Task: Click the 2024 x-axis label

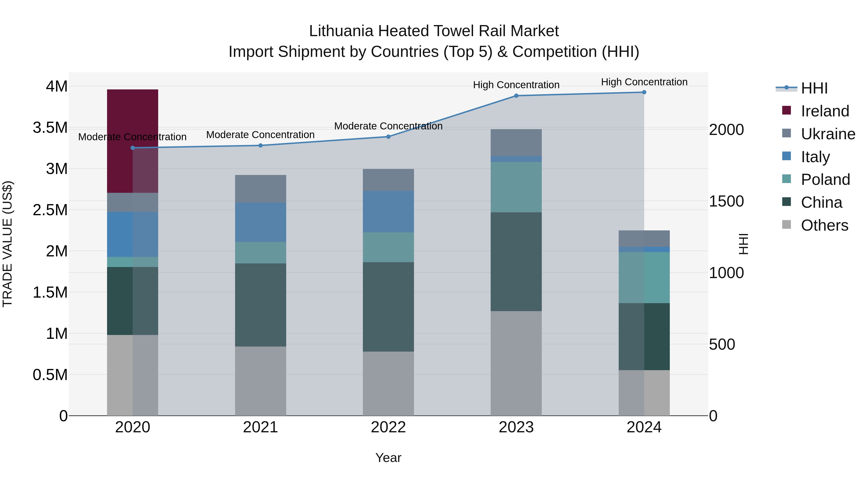Action: pyautogui.click(x=644, y=427)
